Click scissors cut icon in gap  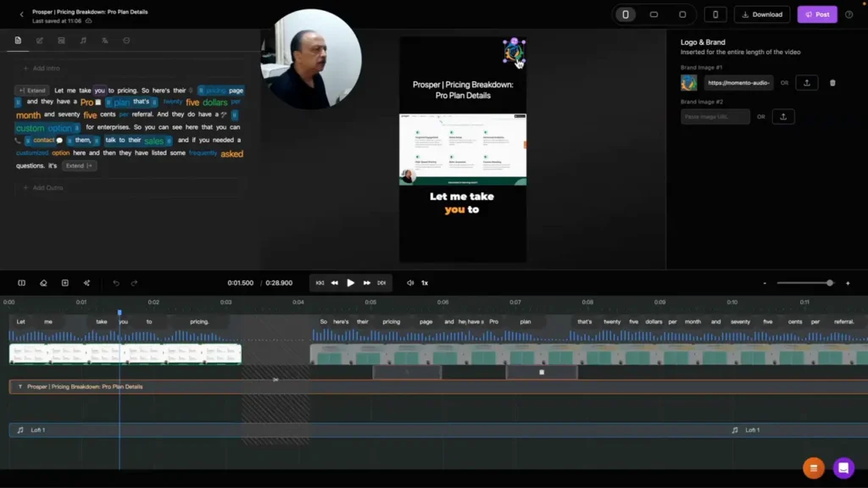point(275,380)
